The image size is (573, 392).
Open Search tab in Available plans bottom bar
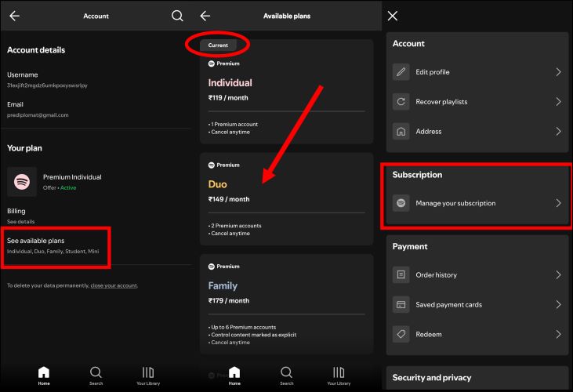tap(287, 376)
